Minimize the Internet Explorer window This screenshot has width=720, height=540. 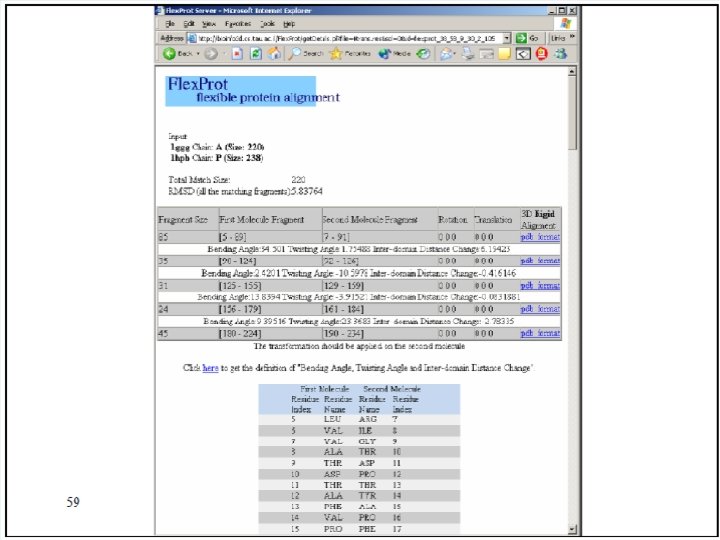pyautogui.click(x=552, y=10)
